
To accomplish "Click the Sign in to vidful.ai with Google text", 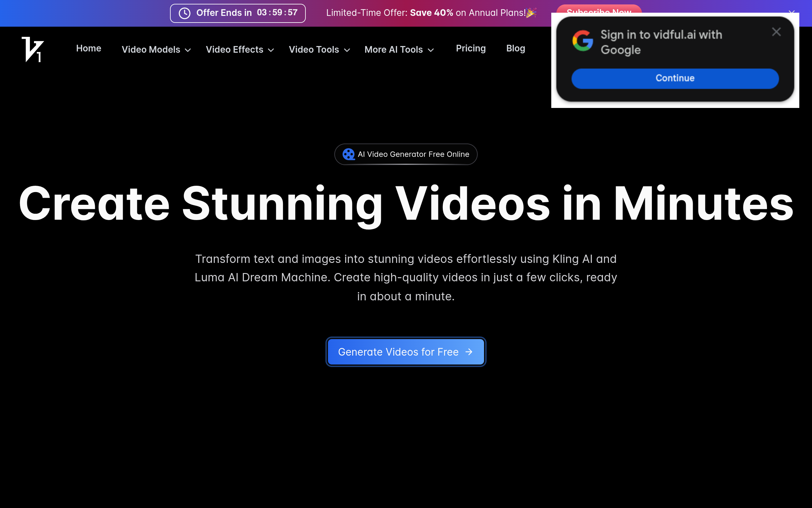I will [x=661, y=42].
